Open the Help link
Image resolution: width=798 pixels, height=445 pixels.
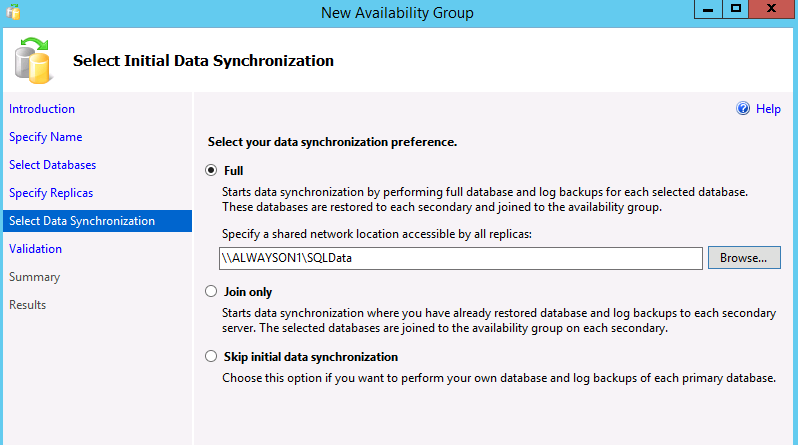click(768, 109)
